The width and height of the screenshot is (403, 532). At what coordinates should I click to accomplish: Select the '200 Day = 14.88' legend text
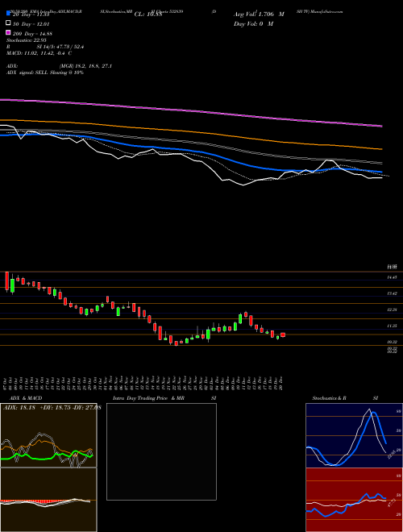click(x=32, y=34)
